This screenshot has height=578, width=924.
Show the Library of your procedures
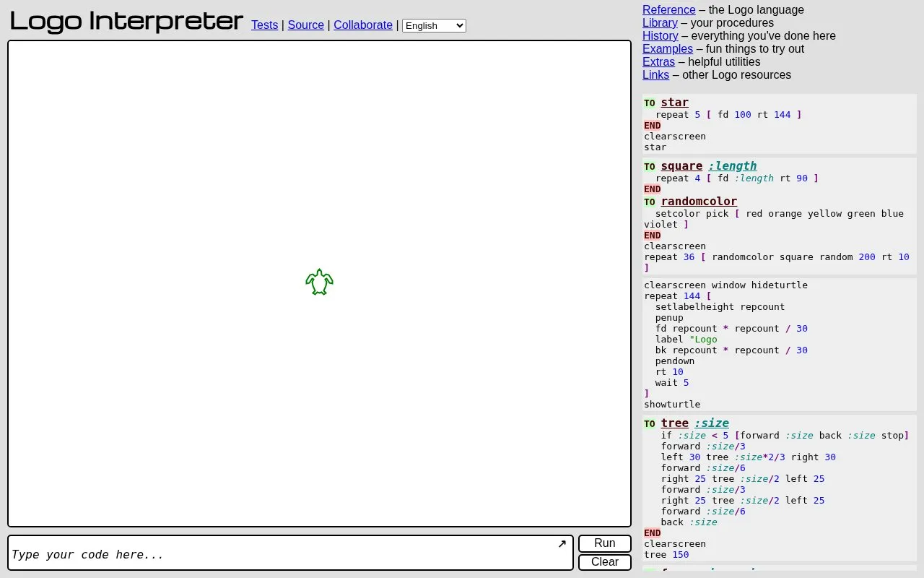click(x=660, y=23)
